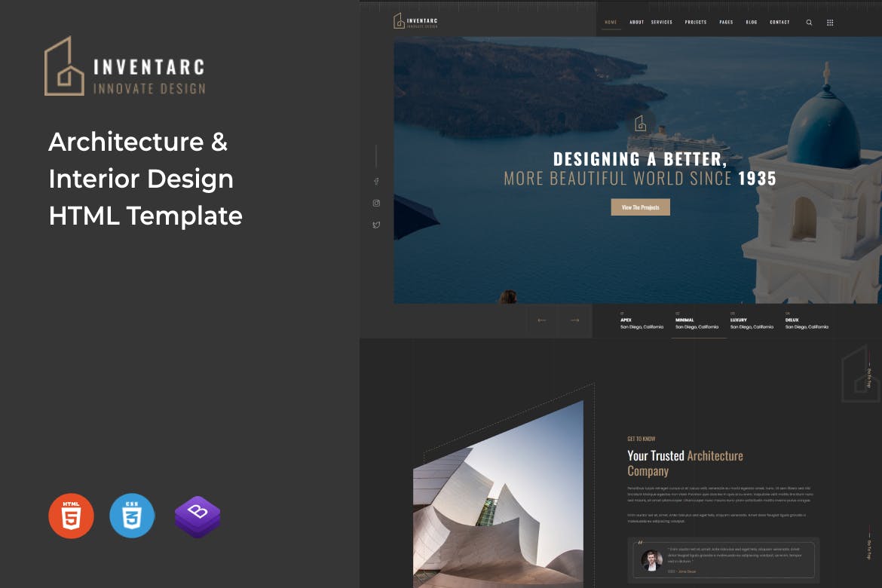This screenshot has width=882, height=588.
Task: Go to the Contact nav link
Action: tap(779, 23)
